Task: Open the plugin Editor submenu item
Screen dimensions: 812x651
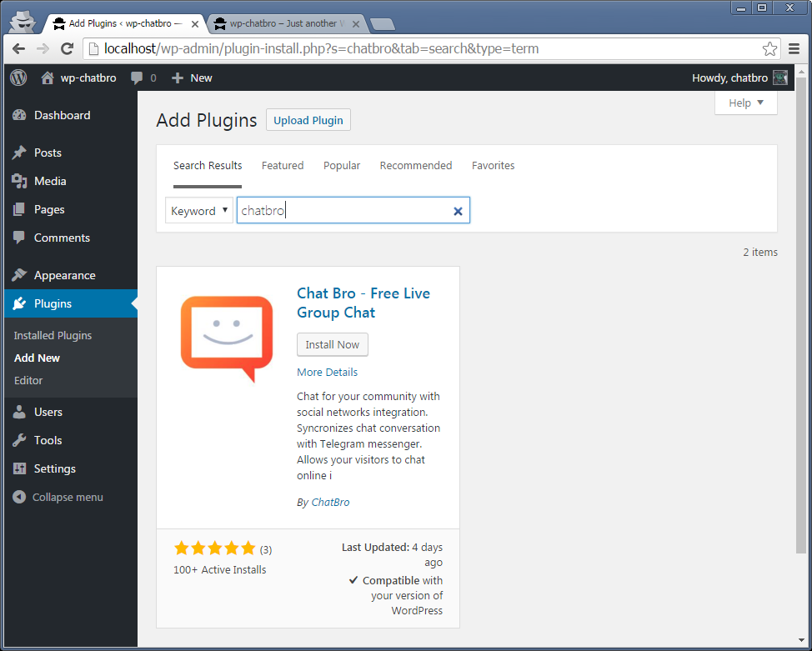Action: click(x=28, y=380)
